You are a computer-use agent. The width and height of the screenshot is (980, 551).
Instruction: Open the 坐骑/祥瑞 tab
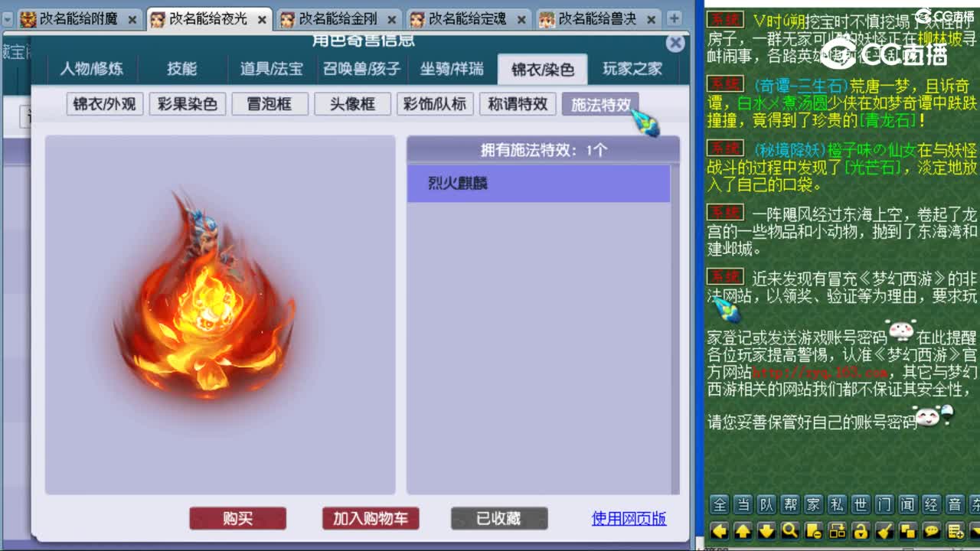point(452,69)
